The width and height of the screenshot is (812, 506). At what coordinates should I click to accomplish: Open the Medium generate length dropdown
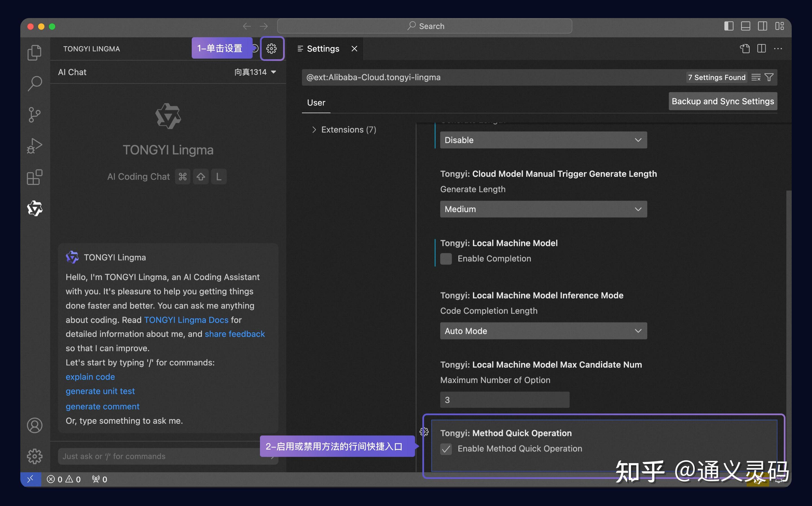[544, 209]
